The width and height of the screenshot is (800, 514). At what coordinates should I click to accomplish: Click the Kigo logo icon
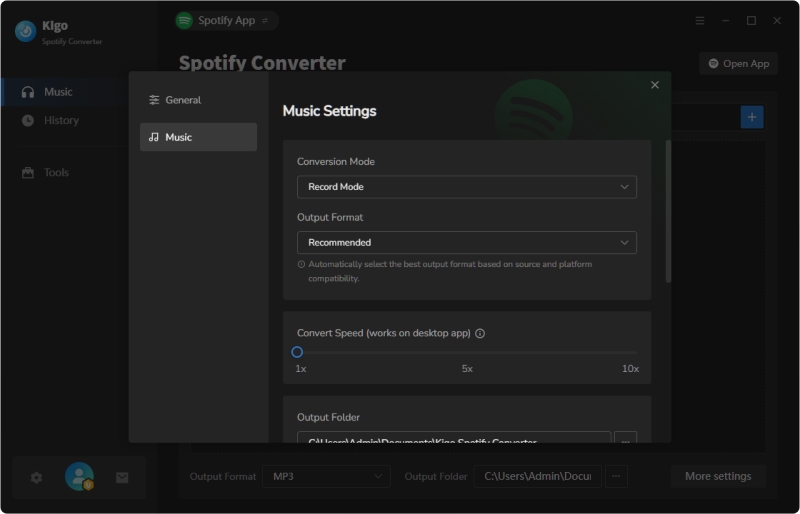[26, 31]
